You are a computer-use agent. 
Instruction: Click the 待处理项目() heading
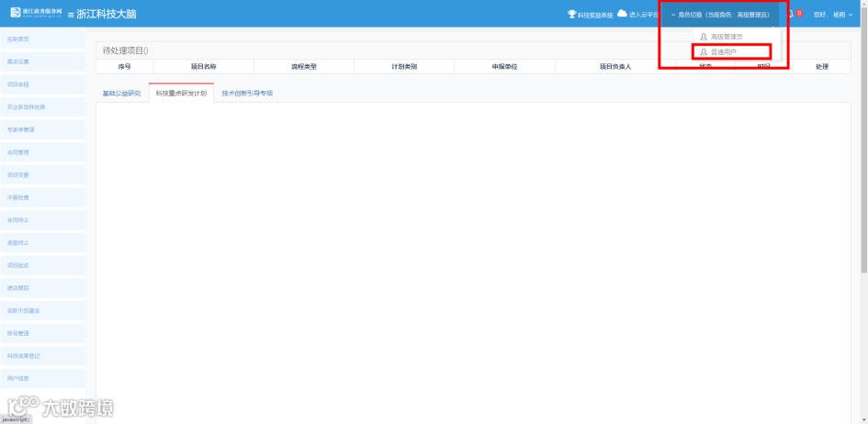click(126, 50)
